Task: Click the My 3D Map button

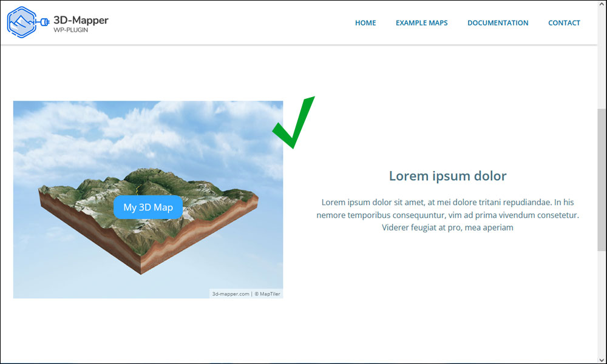Action: (x=148, y=207)
